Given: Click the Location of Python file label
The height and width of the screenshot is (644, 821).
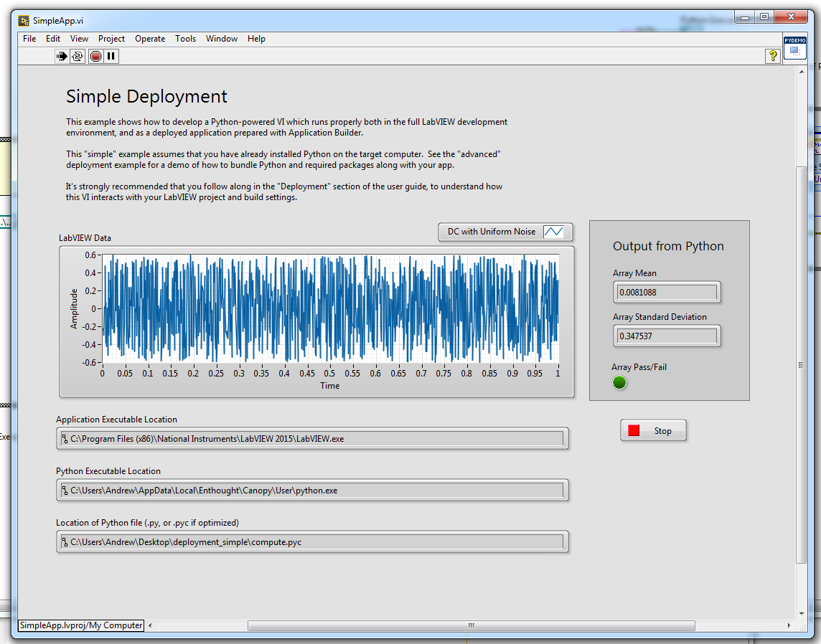Looking at the screenshot, I should pyautogui.click(x=148, y=523).
